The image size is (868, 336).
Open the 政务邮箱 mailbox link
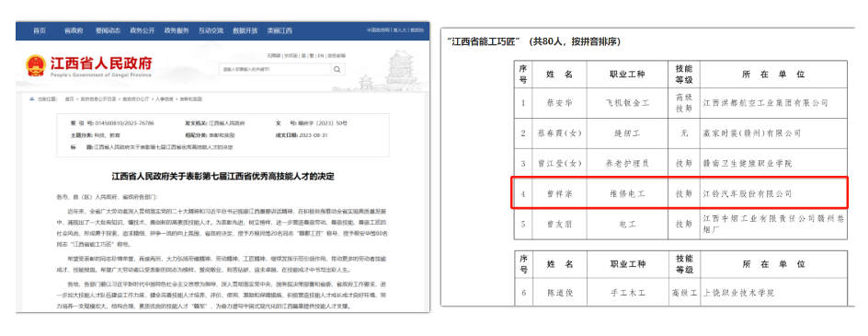point(337,56)
